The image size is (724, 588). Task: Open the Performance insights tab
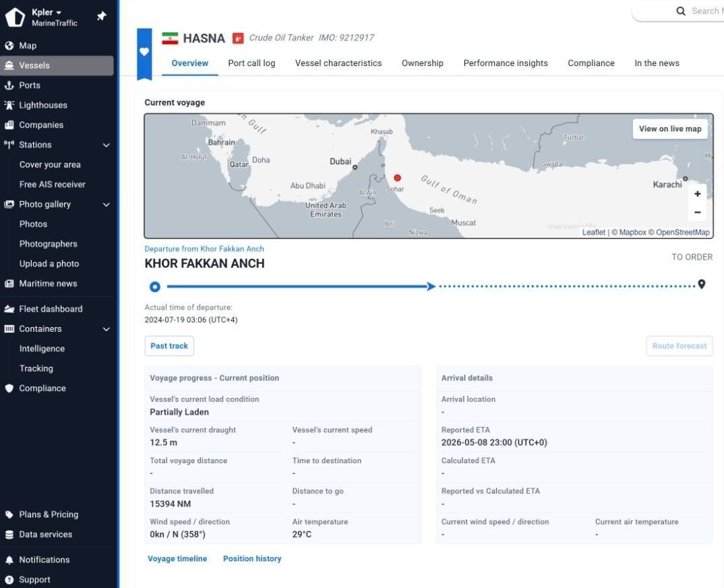[506, 63]
